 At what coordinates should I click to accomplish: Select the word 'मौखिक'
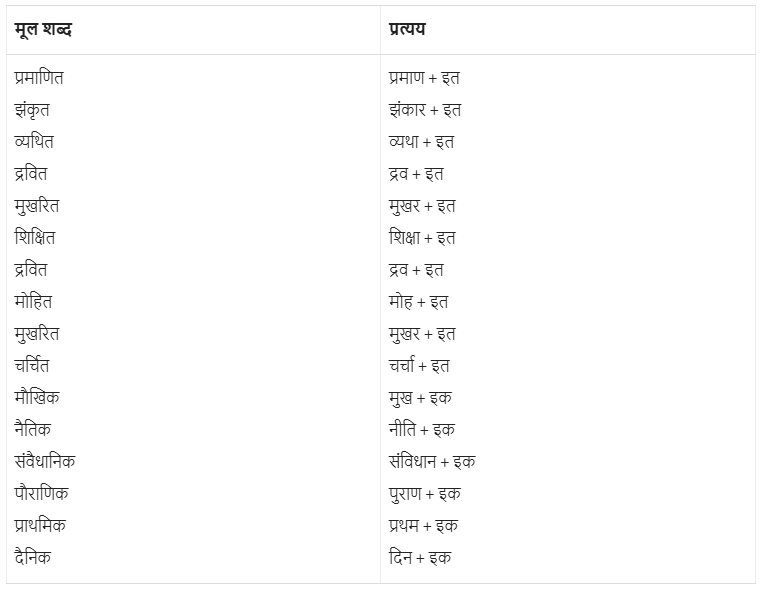coord(37,397)
